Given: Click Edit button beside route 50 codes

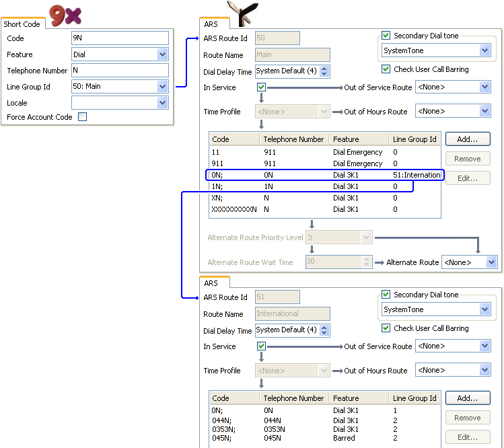Looking at the screenshot, I should [x=468, y=178].
